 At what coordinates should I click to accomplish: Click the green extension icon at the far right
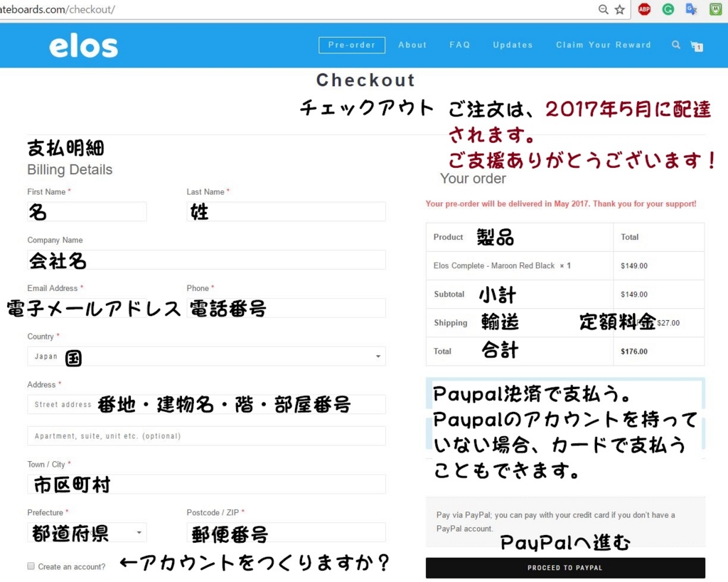[x=715, y=9]
